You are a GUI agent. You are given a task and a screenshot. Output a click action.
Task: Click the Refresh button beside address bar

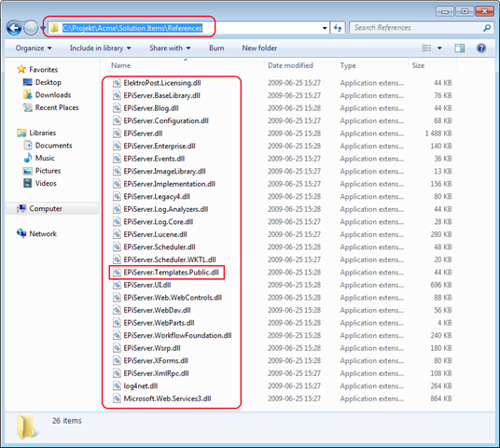click(338, 28)
